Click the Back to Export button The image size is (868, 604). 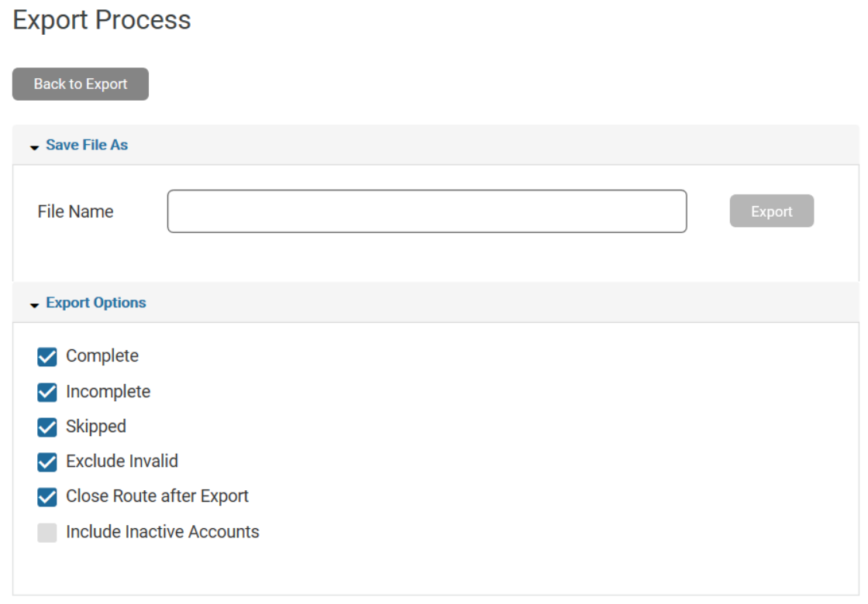[81, 84]
